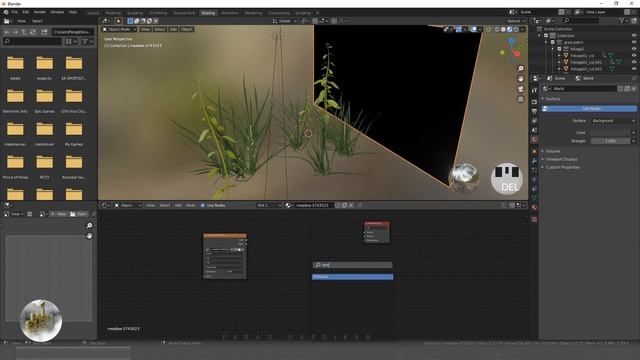Go to the parent directory

coord(24,31)
